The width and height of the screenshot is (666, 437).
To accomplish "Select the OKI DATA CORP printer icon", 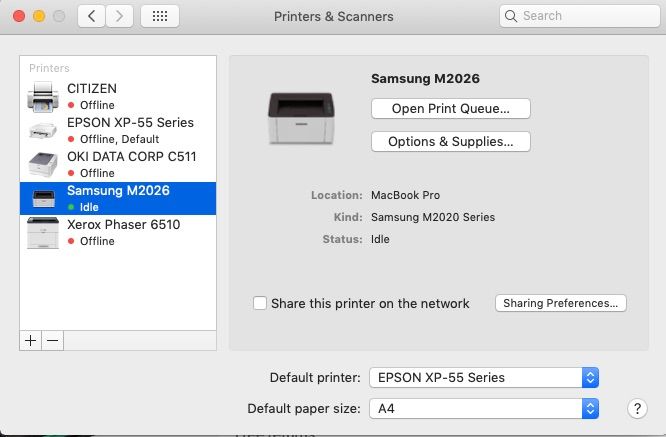I will (42, 164).
